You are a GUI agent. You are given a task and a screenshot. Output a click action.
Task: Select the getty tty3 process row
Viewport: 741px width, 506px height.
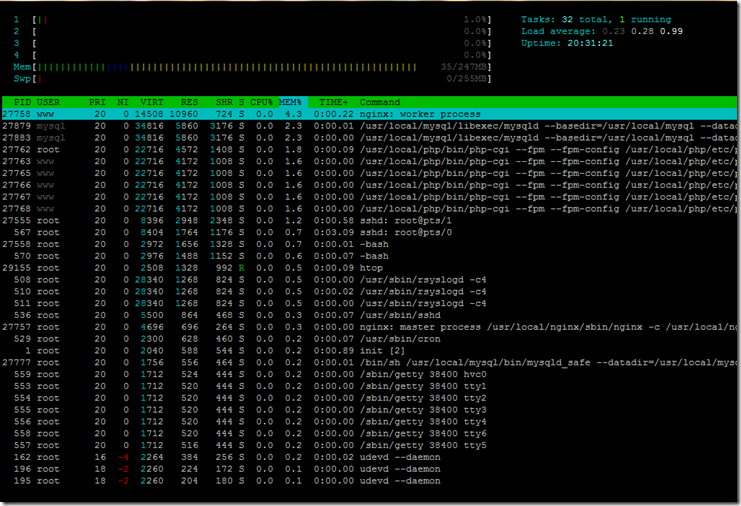point(369,409)
